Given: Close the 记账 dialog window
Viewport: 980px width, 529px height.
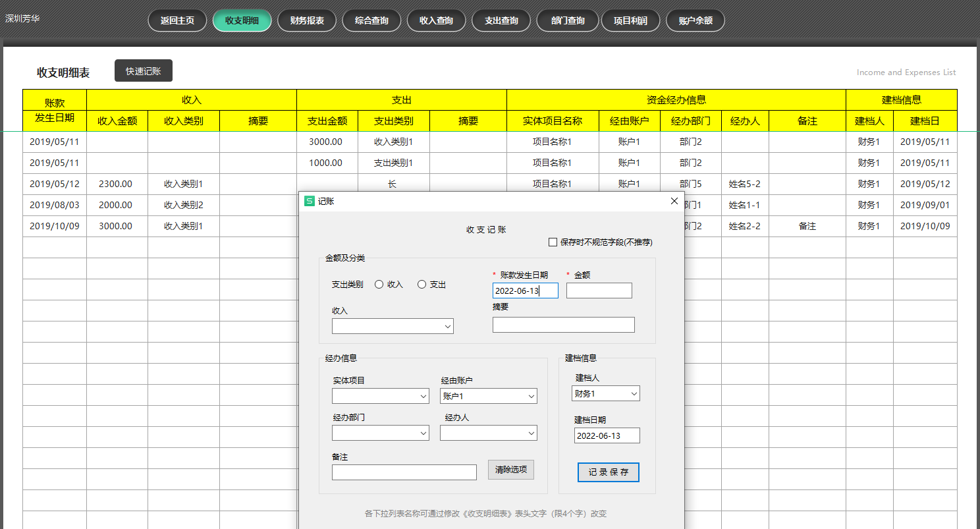Looking at the screenshot, I should [x=674, y=202].
